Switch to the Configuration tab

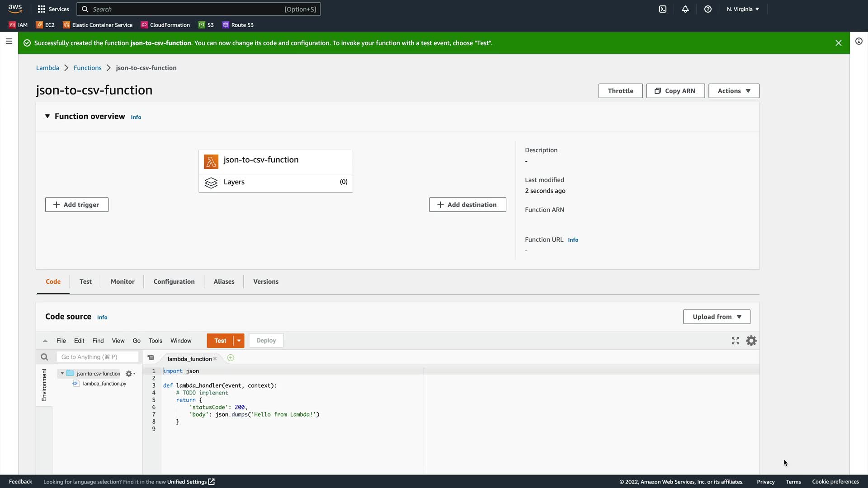click(x=174, y=282)
